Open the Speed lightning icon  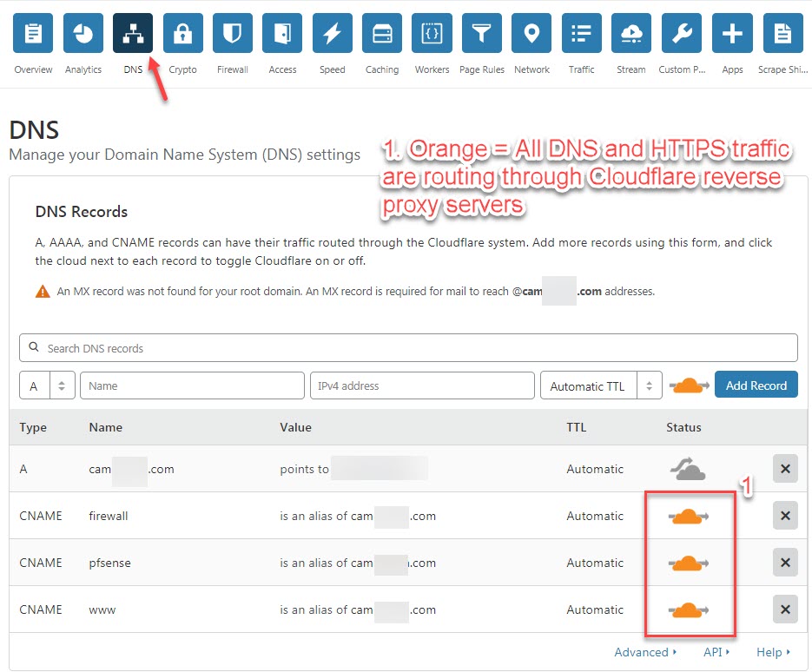point(333,33)
